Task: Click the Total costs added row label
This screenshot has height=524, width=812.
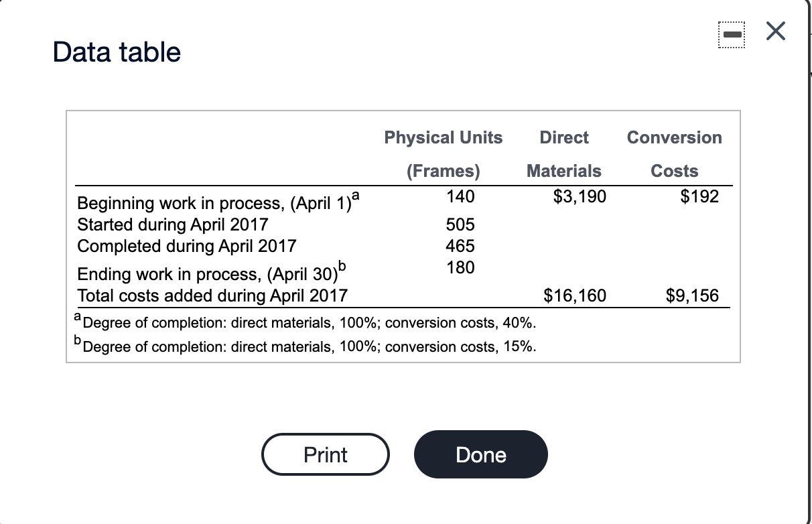Action: pyautogui.click(x=212, y=296)
